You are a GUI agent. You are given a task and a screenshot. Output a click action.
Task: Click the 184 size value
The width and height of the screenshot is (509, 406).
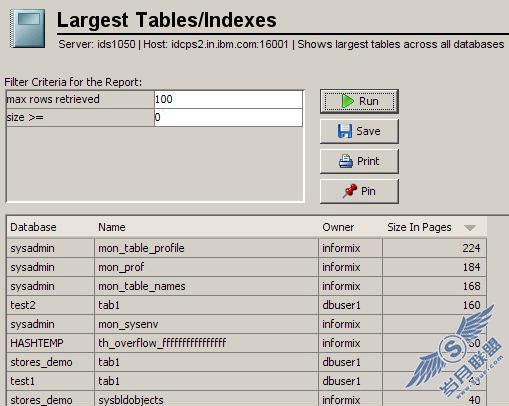471,267
